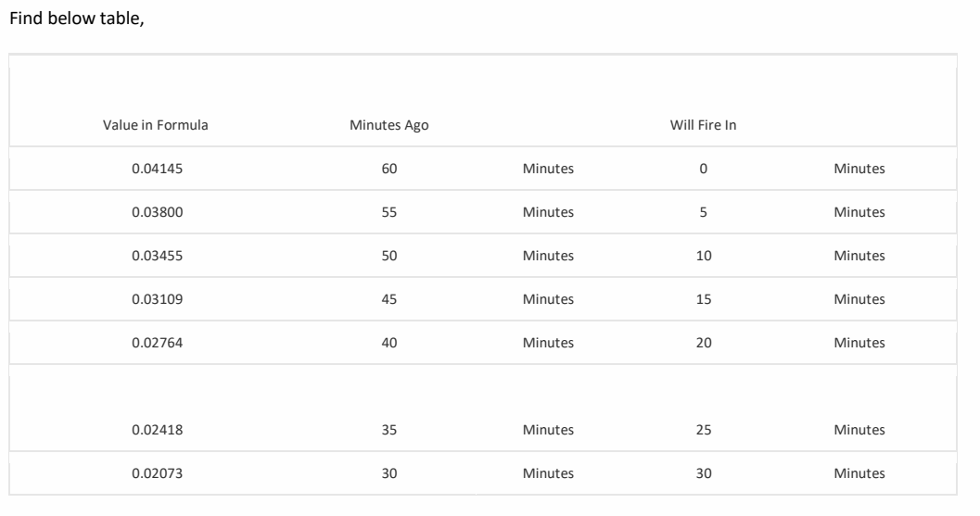The image size is (980, 516).
Task: Click the Will Fire In 0 cell
Action: pos(703,169)
